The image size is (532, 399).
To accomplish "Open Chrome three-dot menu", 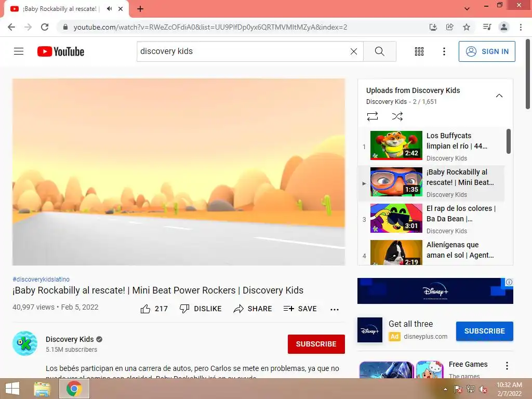I will (x=521, y=27).
